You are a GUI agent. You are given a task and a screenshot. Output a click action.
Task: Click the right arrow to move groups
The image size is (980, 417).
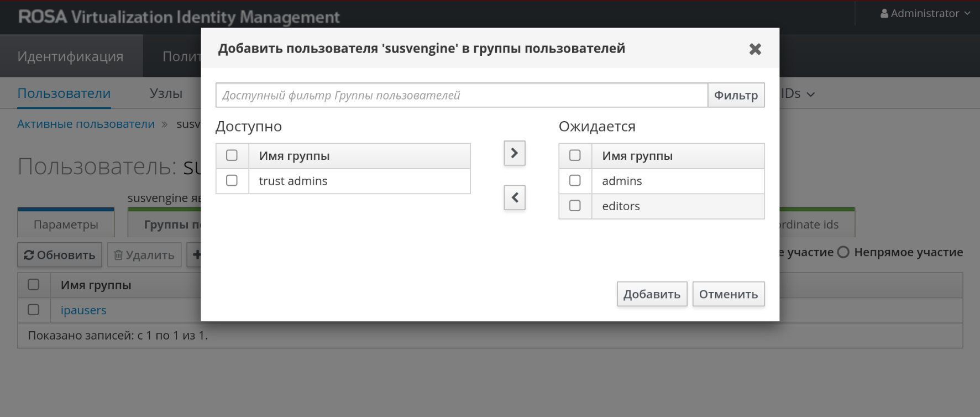click(x=514, y=153)
